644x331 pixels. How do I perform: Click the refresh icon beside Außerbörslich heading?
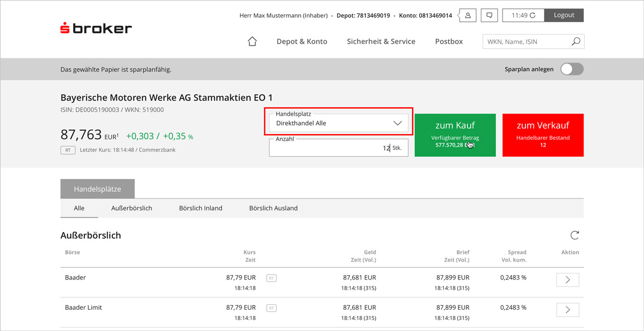tap(575, 235)
